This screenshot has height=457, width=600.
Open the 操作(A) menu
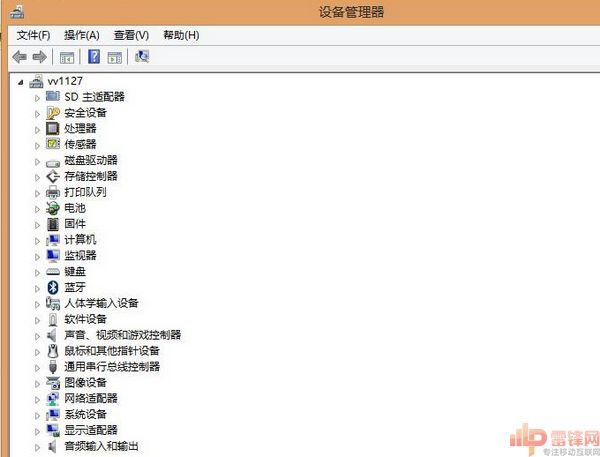pos(82,35)
